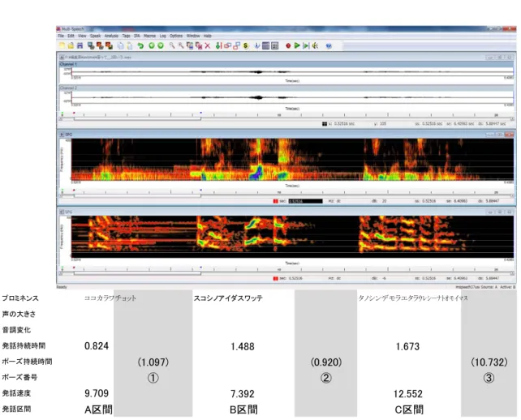Click the sec input field under spectrogram
The height and width of the screenshot is (420, 521).
point(305,201)
